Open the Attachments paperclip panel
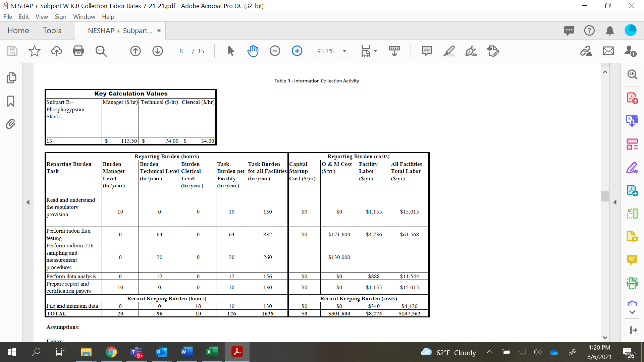The image size is (644, 362). tap(11, 124)
